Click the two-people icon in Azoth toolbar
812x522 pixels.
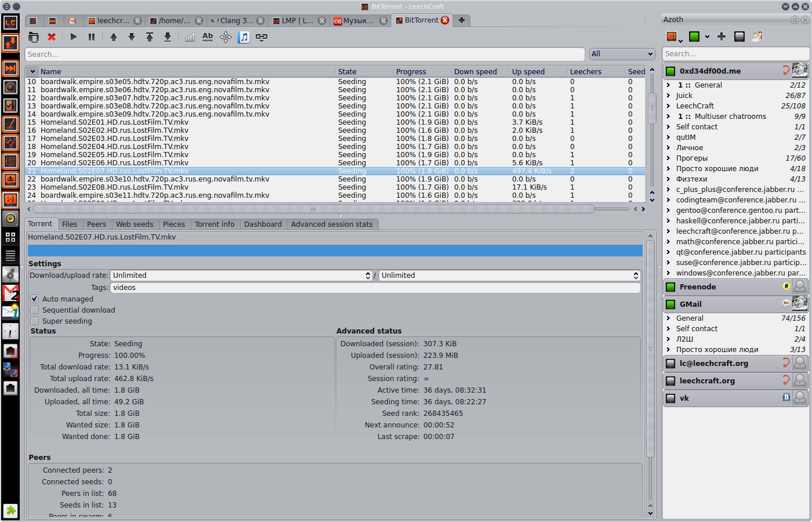tap(757, 37)
